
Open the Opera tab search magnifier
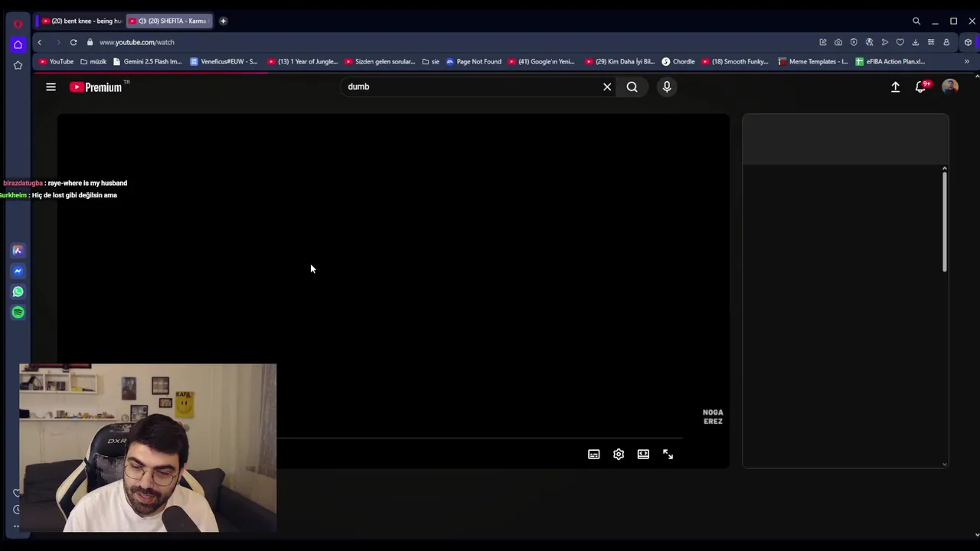click(916, 21)
